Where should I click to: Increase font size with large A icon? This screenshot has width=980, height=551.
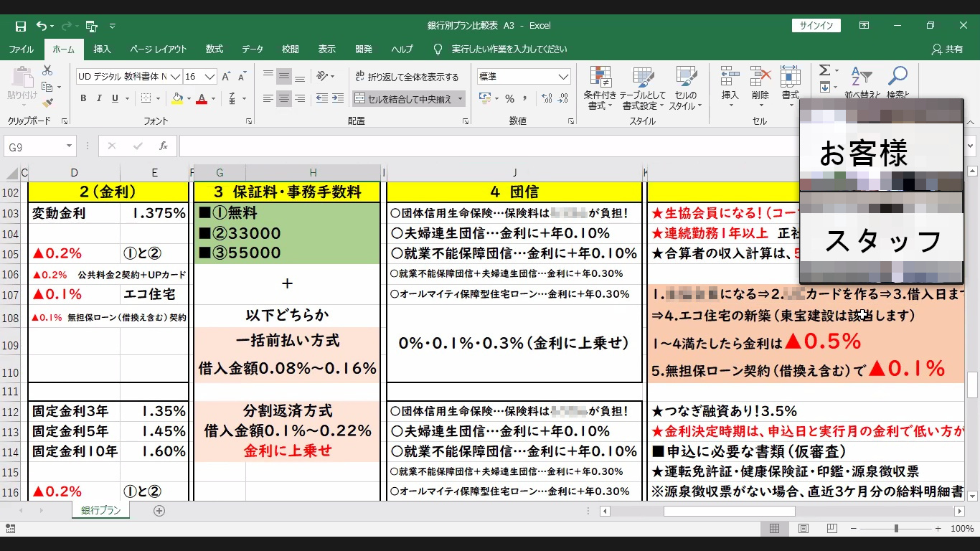[226, 77]
